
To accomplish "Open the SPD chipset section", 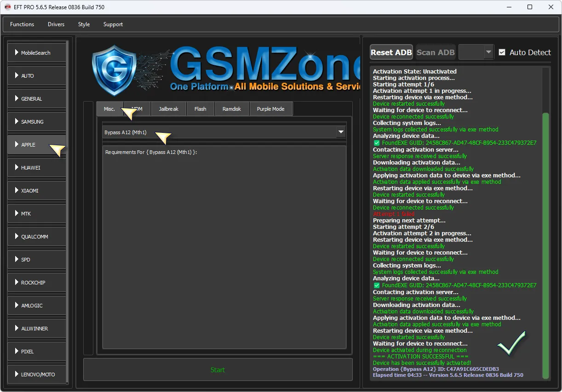I will pos(37,260).
